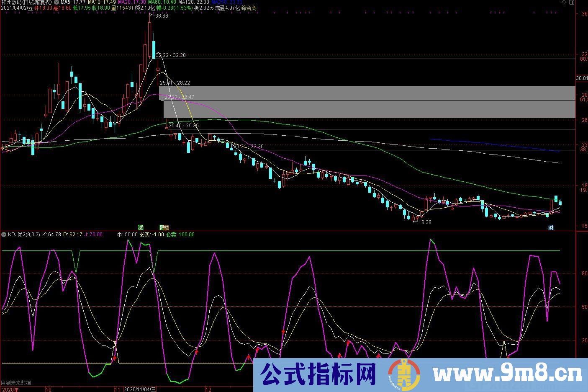Click the 换2.32% turnover label
Image resolution: width=588 pixels, height=392 pixels.
coord(203,8)
